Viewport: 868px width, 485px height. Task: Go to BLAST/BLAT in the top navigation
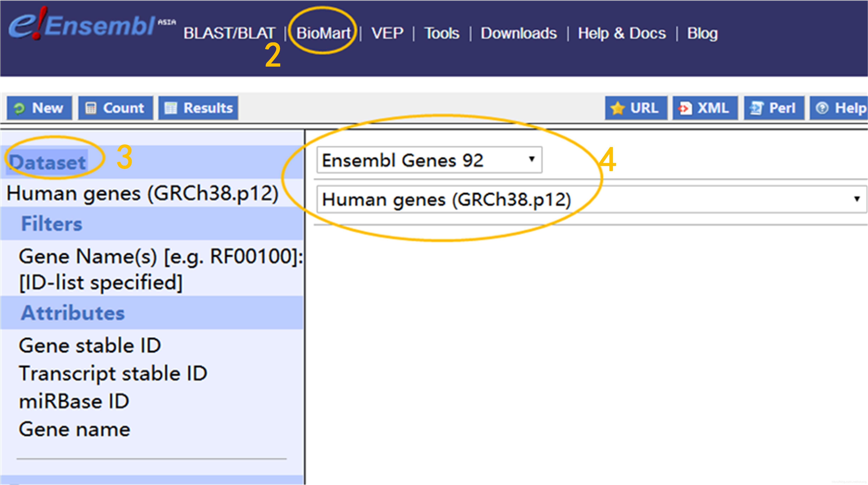[229, 33]
